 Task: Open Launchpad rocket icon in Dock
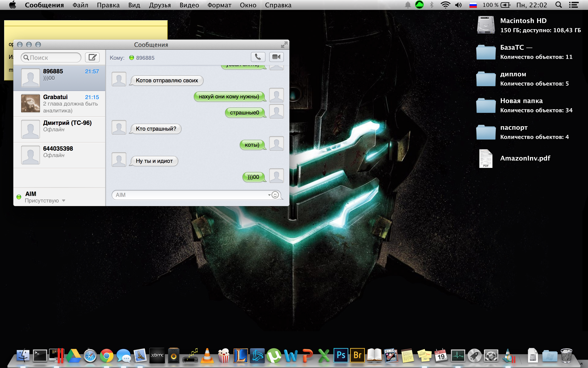475,356
